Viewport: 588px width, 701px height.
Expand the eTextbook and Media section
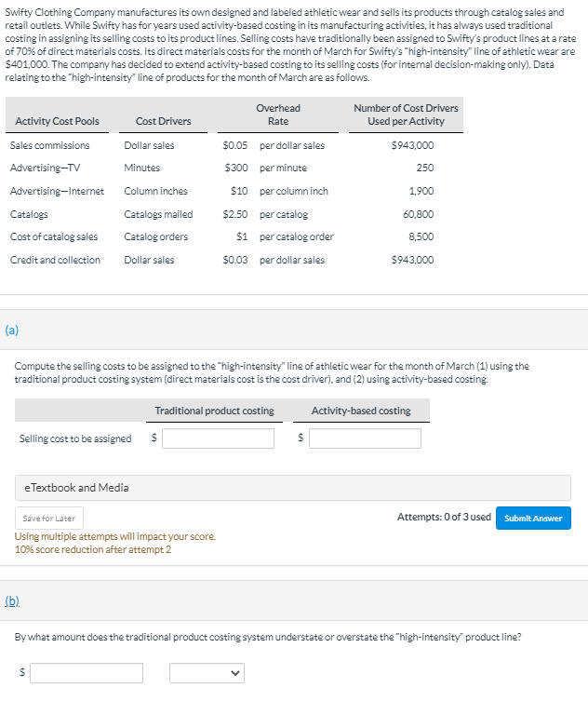point(293,488)
